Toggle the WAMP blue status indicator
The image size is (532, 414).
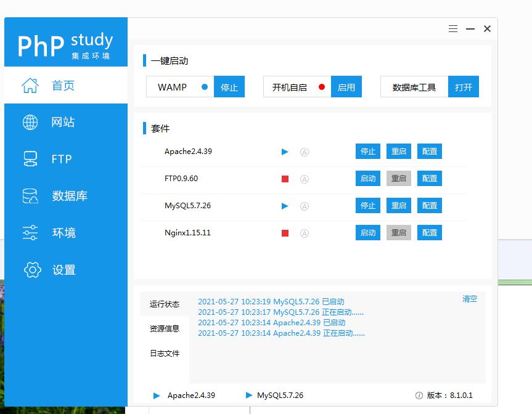point(205,87)
